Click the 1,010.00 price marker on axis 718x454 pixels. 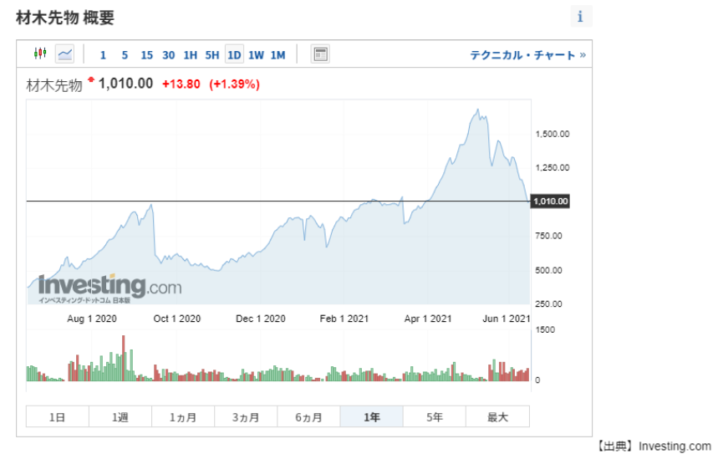pos(551,201)
